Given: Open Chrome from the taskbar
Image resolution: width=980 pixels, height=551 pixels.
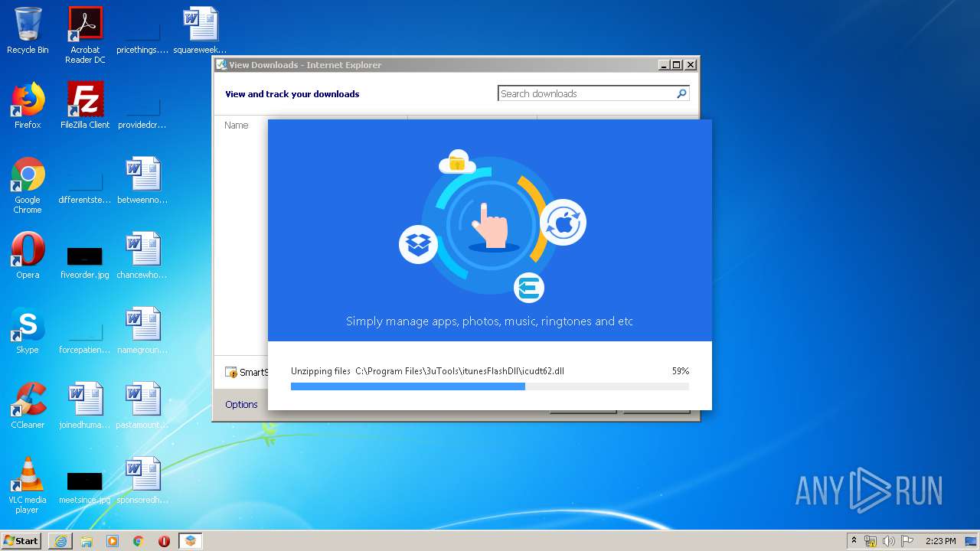Looking at the screenshot, I should tap(139, 541).
